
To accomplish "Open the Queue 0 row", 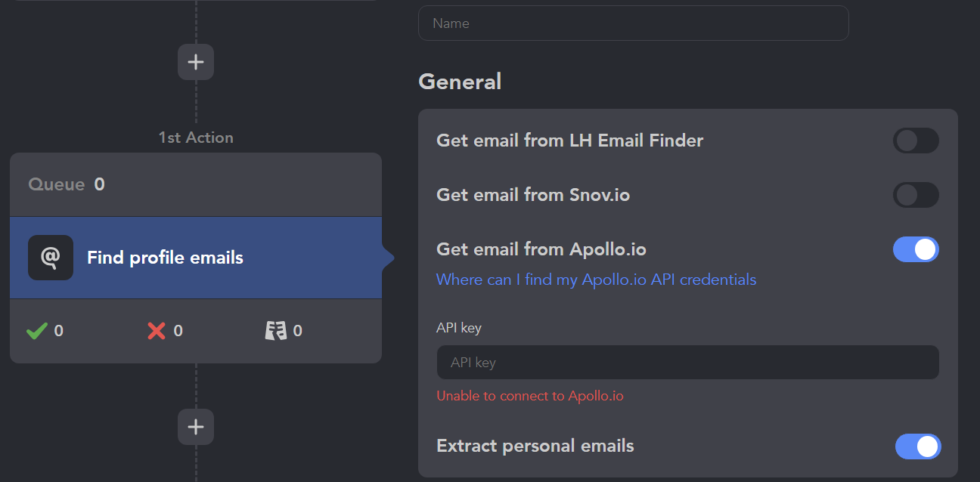I will pos(196,184).
